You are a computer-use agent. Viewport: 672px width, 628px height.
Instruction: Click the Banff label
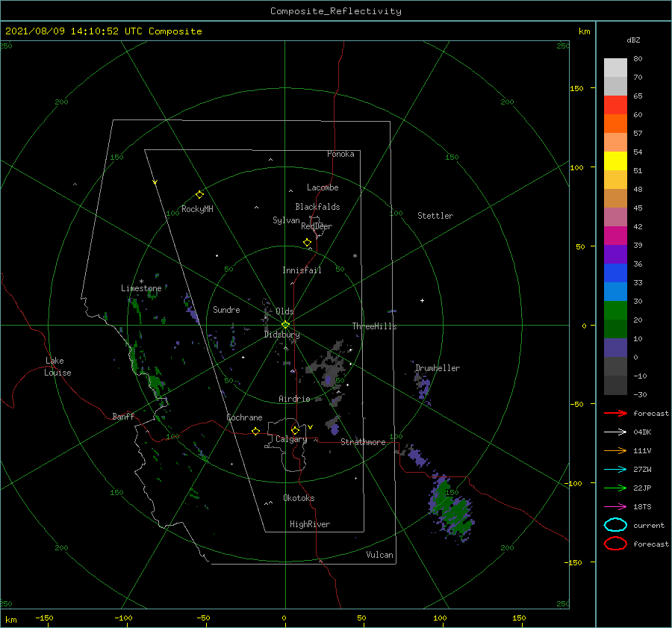(x=123, y=416)
